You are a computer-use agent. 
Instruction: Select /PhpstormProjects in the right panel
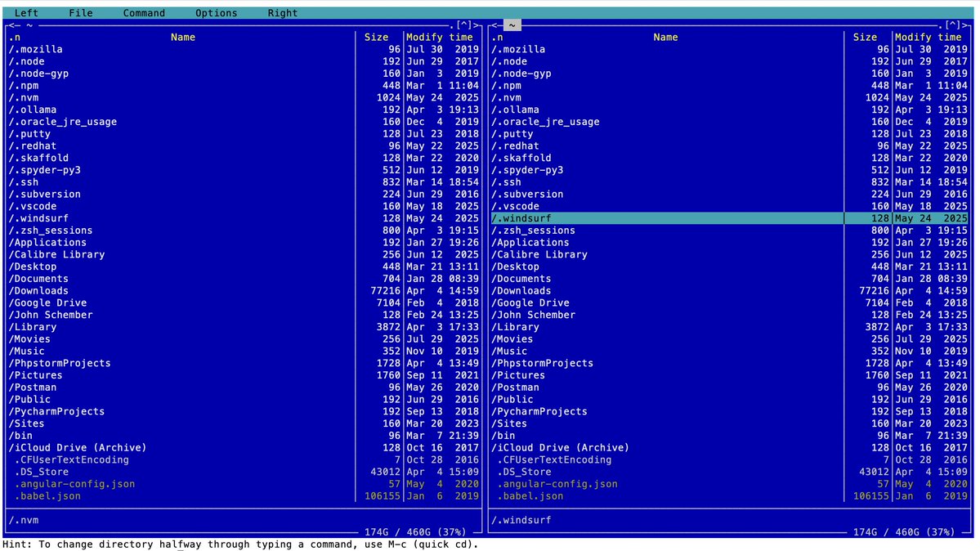(x=729, y=363)
